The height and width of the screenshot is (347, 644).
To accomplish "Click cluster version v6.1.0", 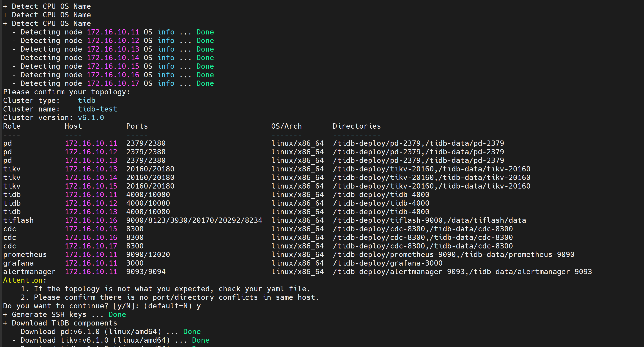I will (91, 118).
